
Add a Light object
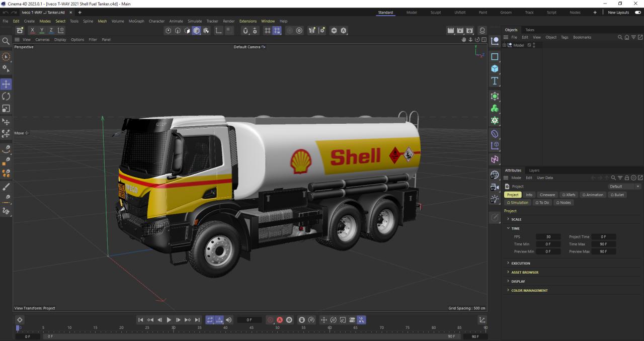click(495, 199)
